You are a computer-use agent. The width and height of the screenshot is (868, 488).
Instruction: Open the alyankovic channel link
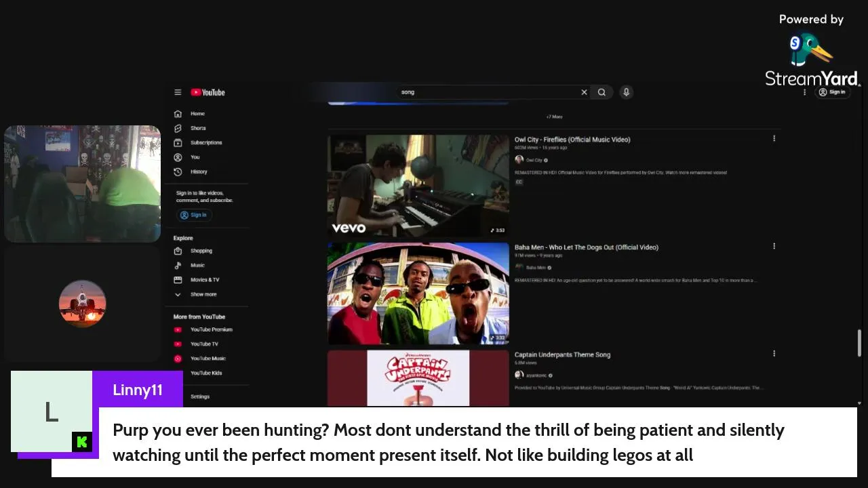tap(536, 375)
